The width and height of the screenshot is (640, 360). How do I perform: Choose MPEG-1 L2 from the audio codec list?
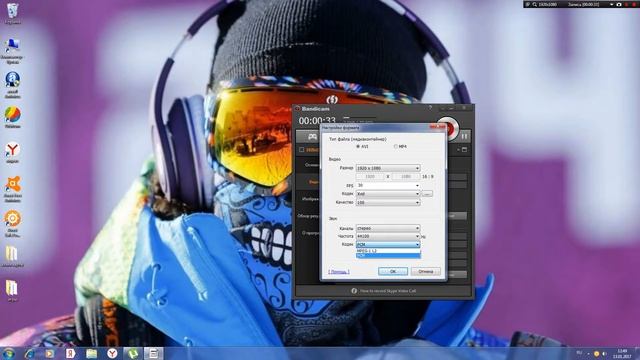click(x=388, y=251)
